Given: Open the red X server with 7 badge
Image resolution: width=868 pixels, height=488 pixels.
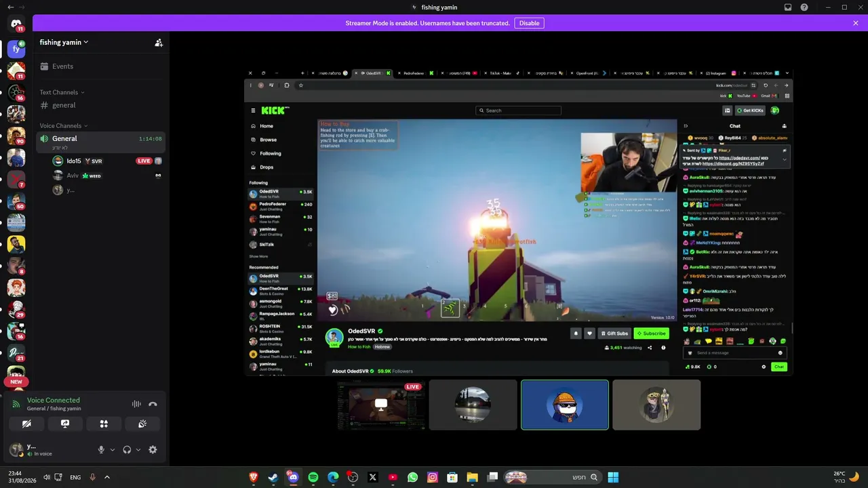Looking at the screenshot, I should point(16,179).
